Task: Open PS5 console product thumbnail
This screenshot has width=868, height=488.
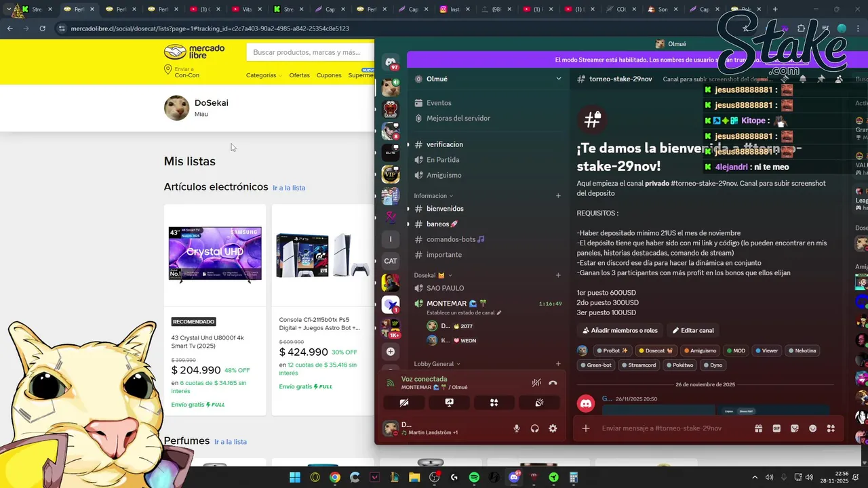Action: 323,255
